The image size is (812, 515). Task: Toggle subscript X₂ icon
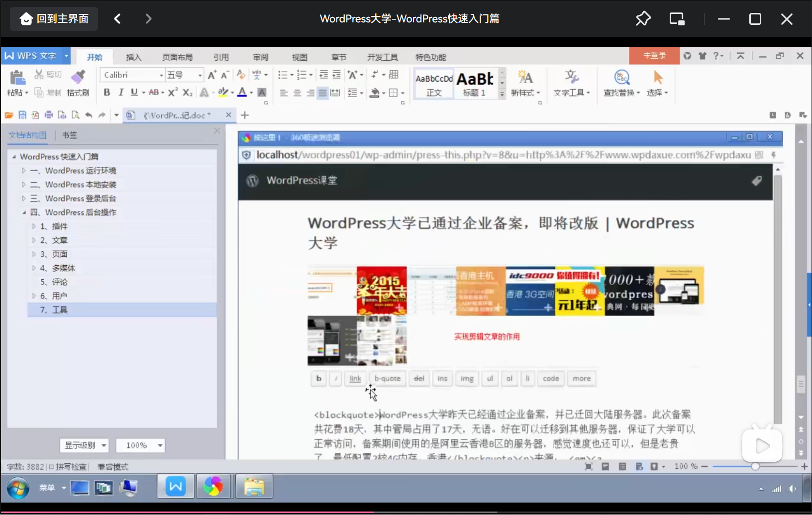pyautogui.click(x=188, y=93)
